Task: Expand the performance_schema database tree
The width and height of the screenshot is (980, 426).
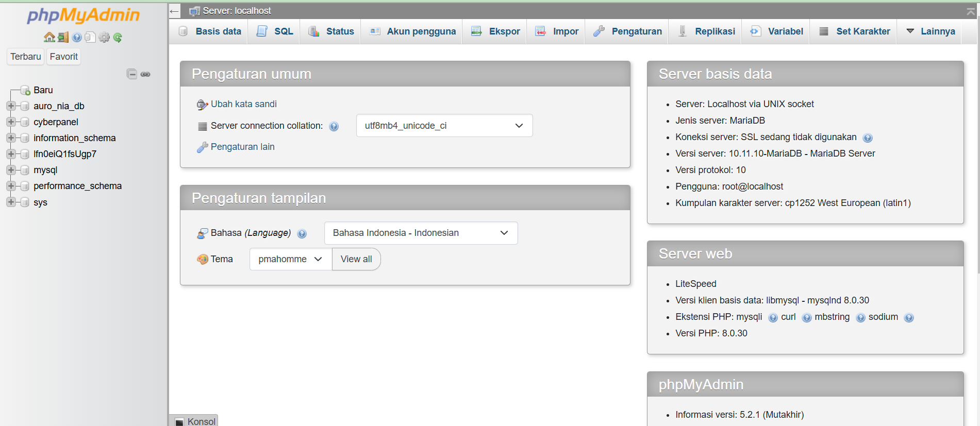Action: (x=11, y=185)
